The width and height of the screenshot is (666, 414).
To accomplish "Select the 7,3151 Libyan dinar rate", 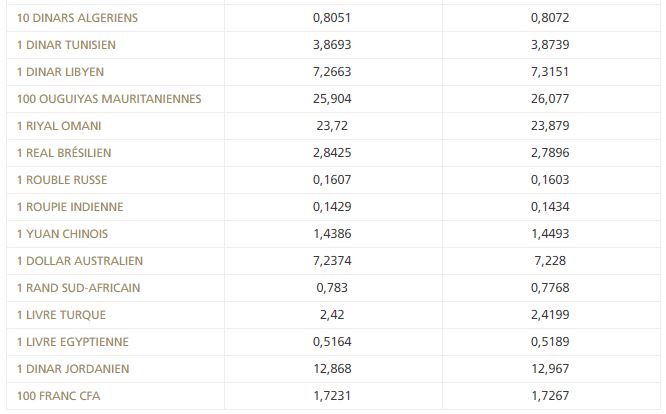I will (552, 72).
